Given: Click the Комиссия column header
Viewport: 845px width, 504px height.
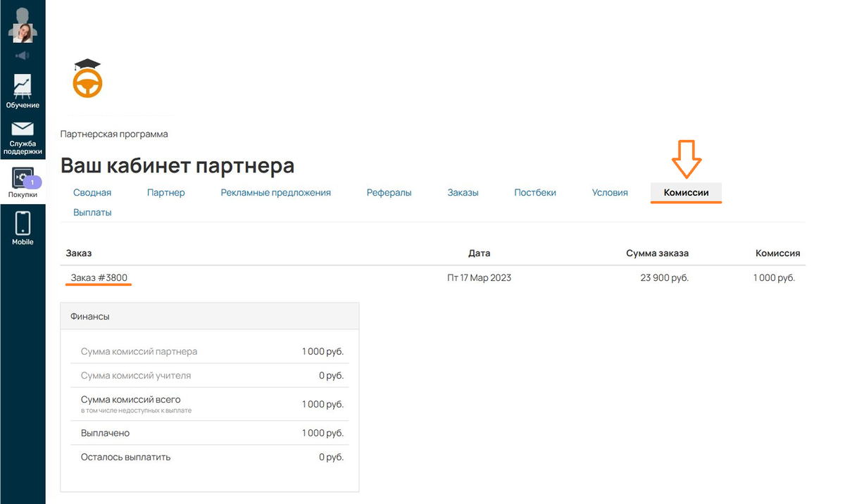Looking at the screenshot, I should click(778, 253).
